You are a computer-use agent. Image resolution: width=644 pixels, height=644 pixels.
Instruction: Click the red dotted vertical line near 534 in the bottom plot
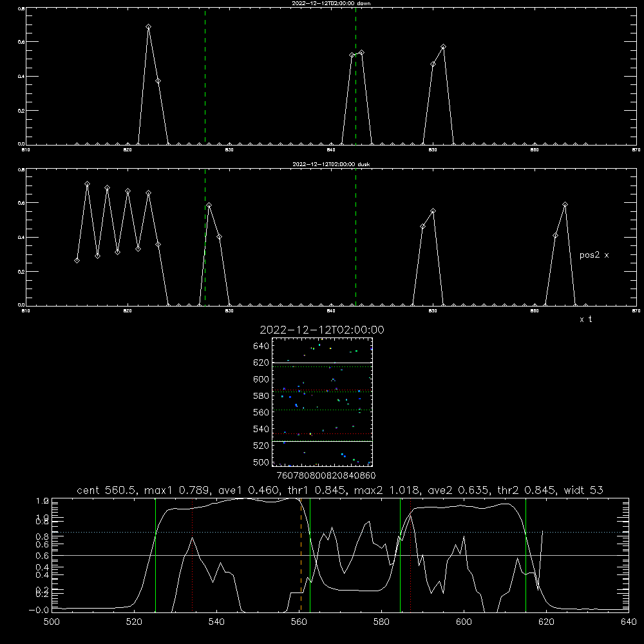coord(192,555)
